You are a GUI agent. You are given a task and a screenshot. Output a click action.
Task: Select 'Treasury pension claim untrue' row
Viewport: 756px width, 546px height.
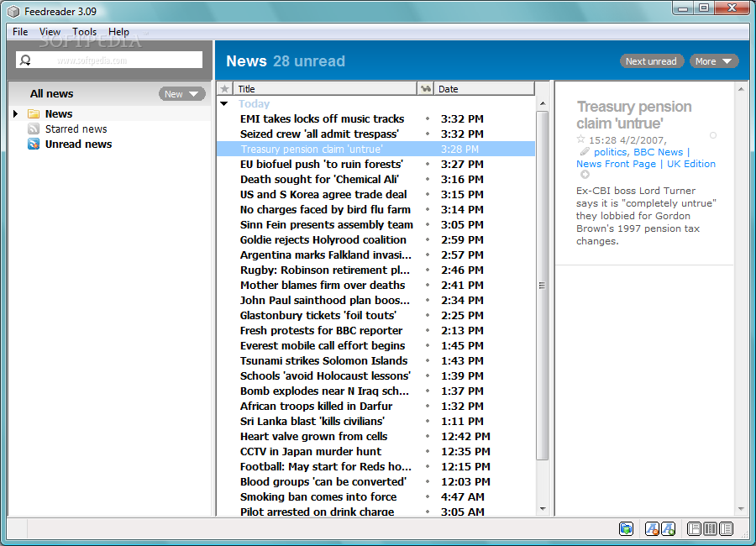point(375,149)
